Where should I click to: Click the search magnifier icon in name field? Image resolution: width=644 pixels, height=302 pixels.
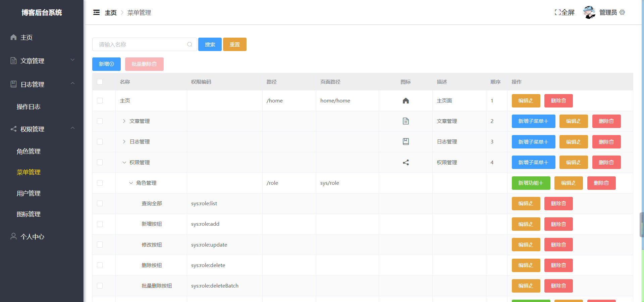coord(190,44)
